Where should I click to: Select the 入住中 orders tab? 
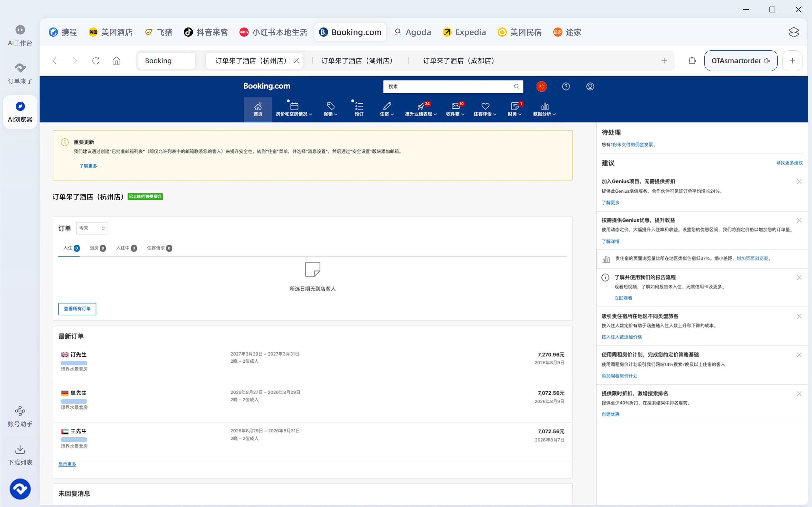pos(126,248)
